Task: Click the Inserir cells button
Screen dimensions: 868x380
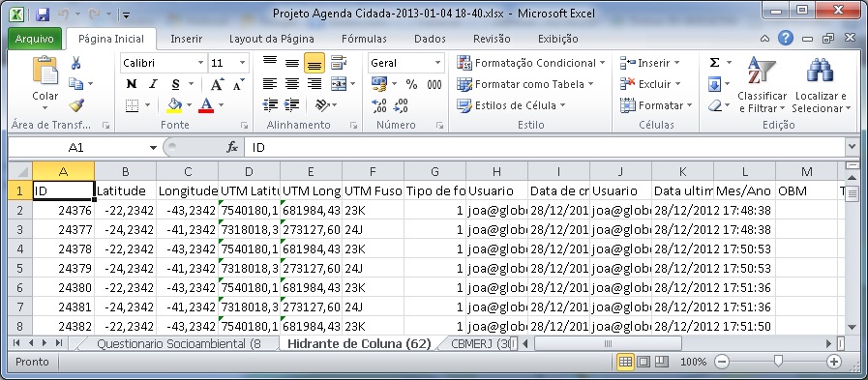Action: click(x=650, y=63)
